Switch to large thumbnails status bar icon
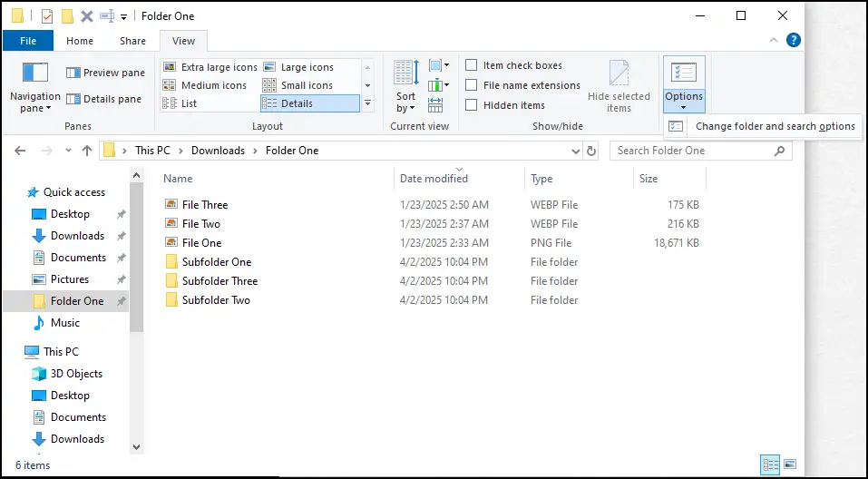 tap(790, 464)
